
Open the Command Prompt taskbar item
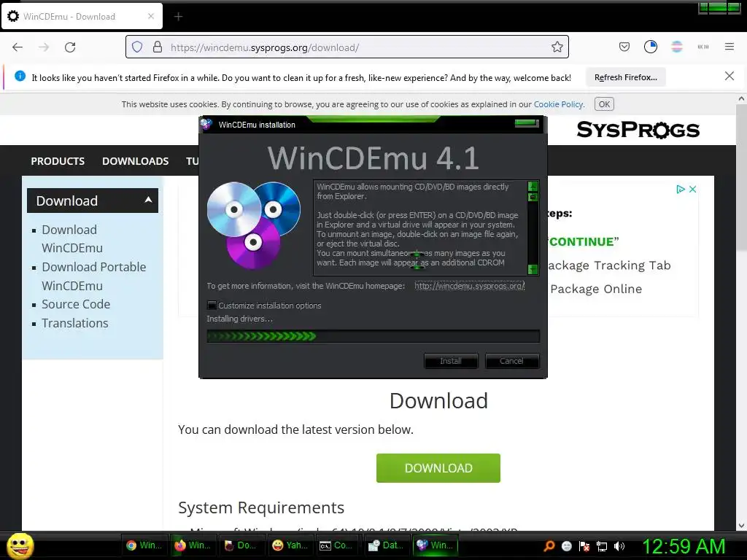point(338,545)
